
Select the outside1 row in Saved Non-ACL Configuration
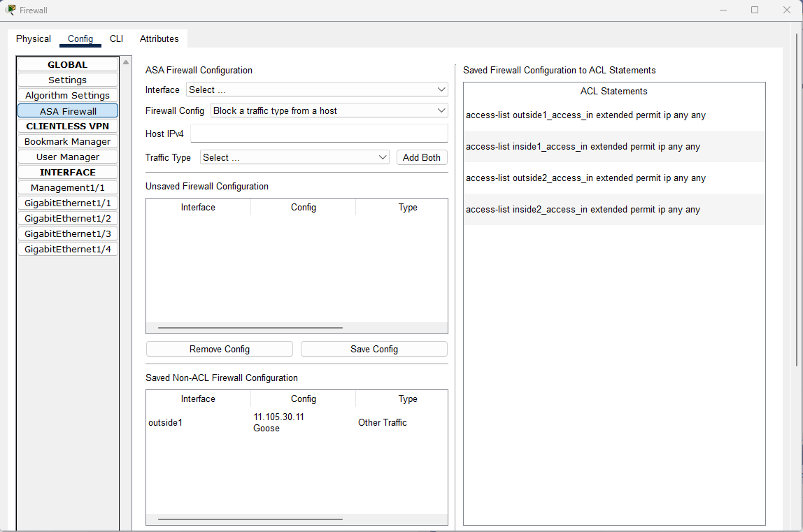(197, 422)
